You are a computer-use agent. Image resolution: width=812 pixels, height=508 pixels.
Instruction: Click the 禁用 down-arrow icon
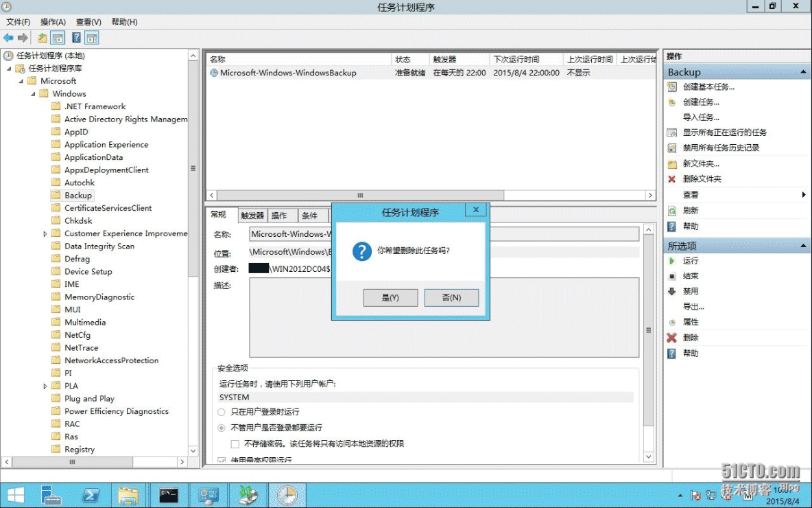click(671, 291)
